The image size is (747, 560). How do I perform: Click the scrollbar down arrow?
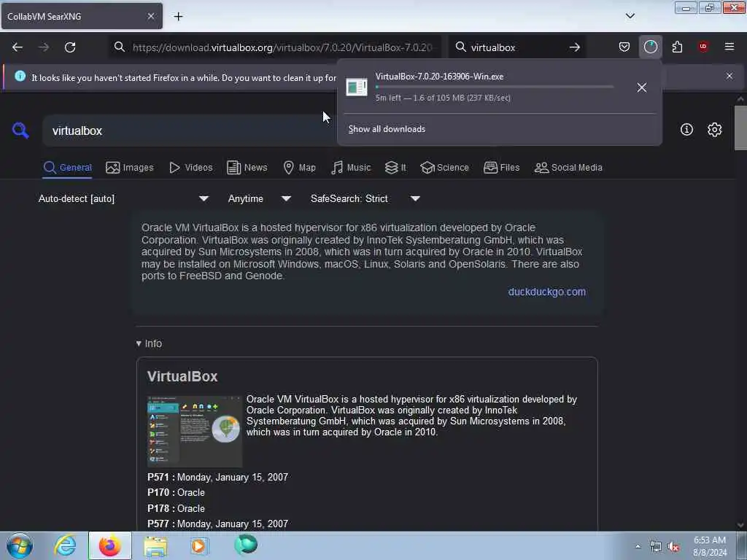point(740,525)
